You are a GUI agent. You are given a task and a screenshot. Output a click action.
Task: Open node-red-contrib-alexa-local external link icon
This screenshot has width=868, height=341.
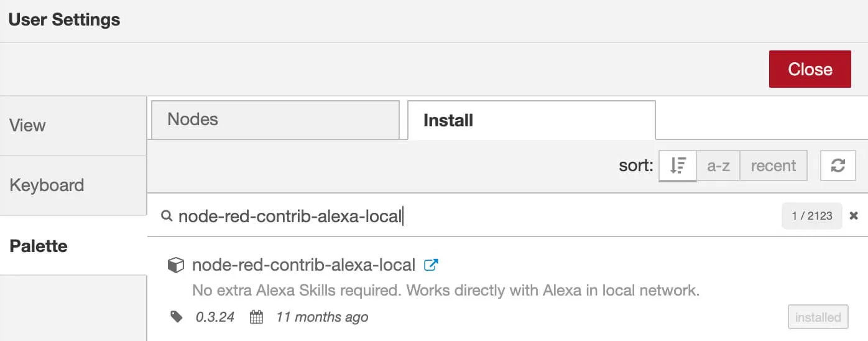[430, 265]
